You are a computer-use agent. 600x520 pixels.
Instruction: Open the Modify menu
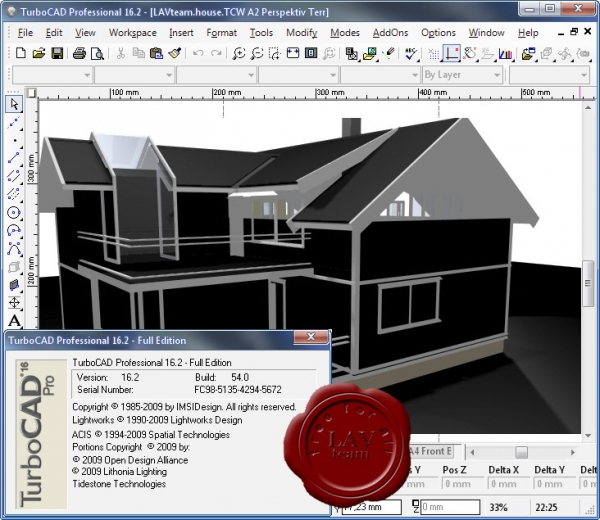302,33
